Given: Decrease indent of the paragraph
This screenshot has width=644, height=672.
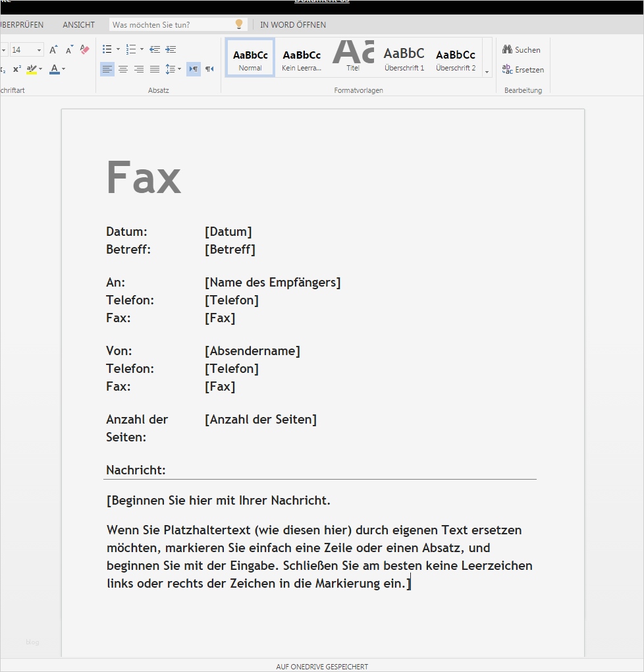Looking at the screenshot, I should click(x=154, y=49).
